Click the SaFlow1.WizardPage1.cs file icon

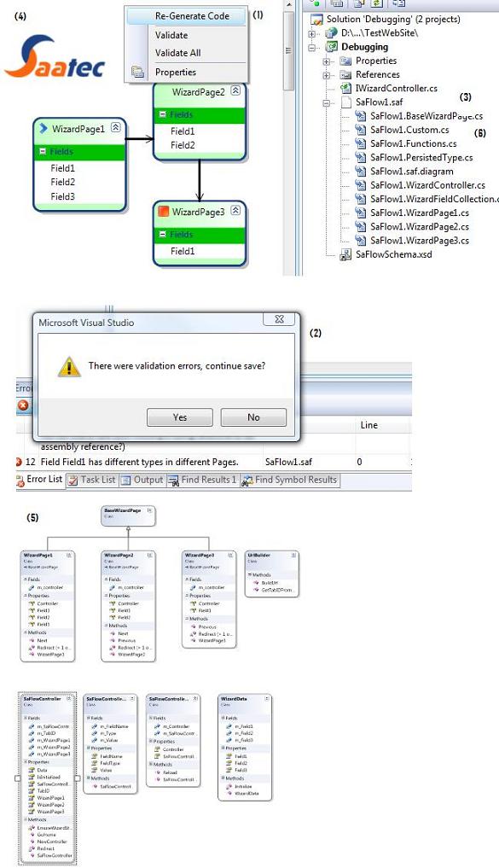click(361, 213)
